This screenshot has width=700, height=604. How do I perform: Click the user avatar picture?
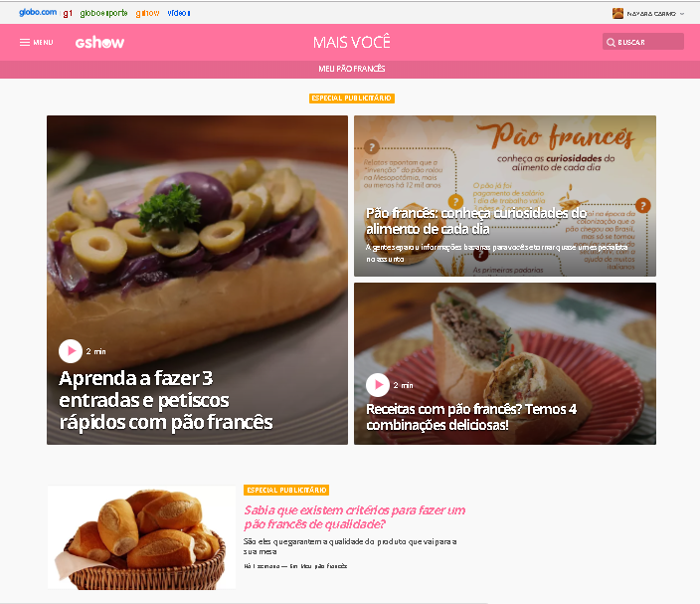[617, 13]
